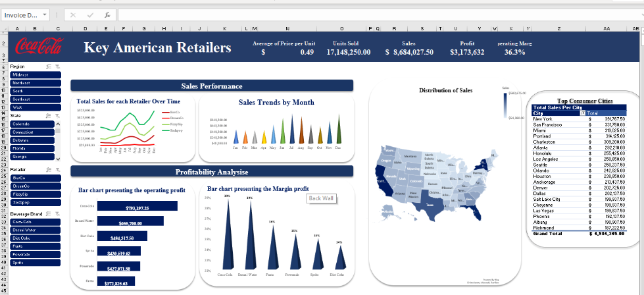Select DreamCo retailer filter
Viewport: 644px width, 295px height.
point(36,186)
